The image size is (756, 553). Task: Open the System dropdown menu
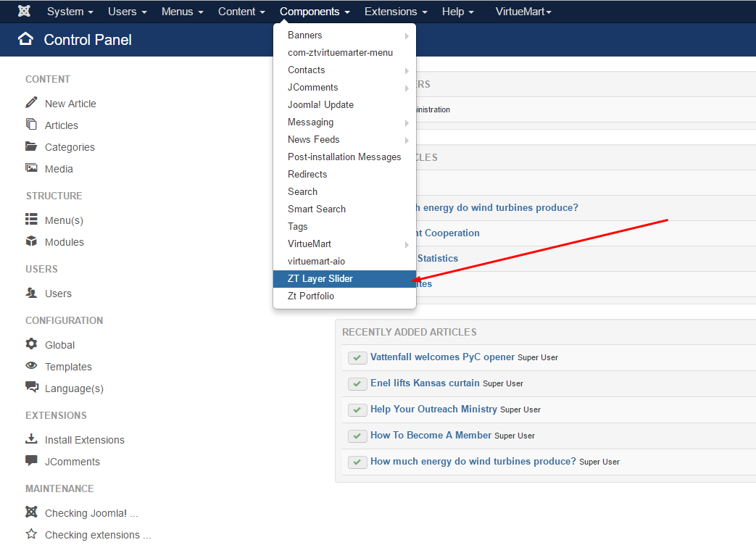[x=70, y=12]
